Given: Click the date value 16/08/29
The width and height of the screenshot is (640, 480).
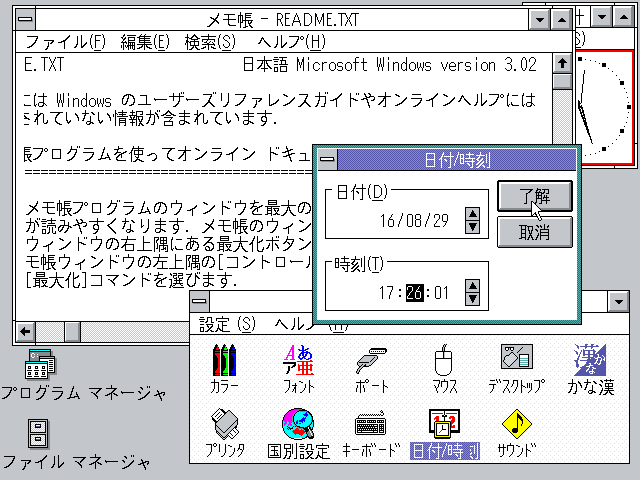Looking at the screenshot, I should point(414,221).
